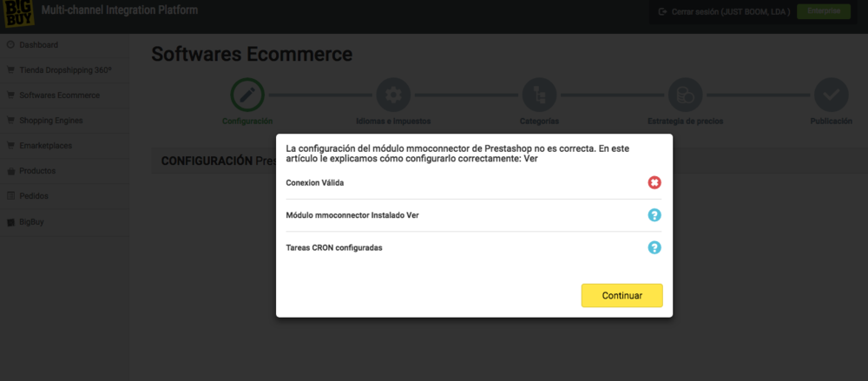Click the Continuar button
Screen dimensions: 868x381
click(x=621, y=296)
